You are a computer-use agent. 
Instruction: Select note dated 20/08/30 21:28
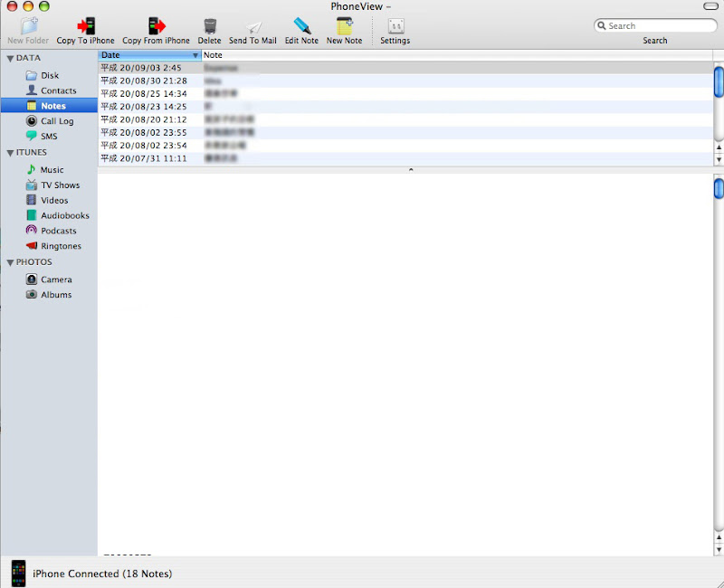click(405, 81)
